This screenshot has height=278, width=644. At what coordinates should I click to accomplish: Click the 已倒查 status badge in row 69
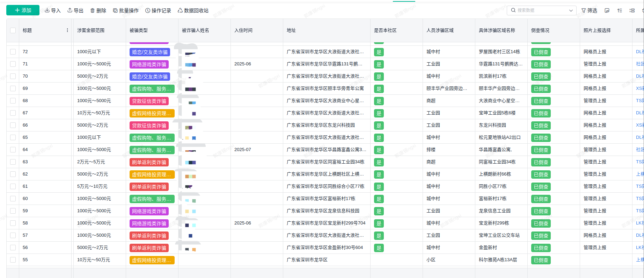541,89
